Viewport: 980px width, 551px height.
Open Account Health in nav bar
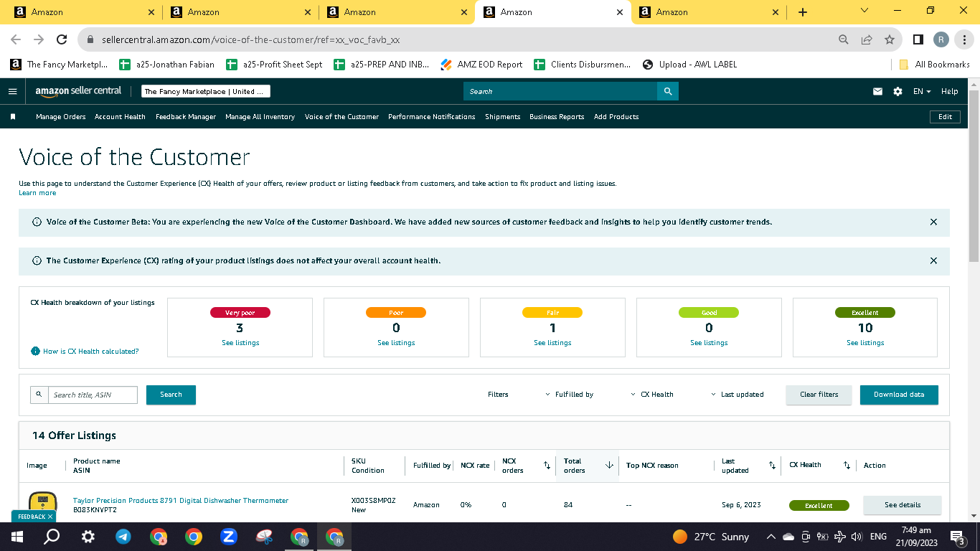click(120, 117)
